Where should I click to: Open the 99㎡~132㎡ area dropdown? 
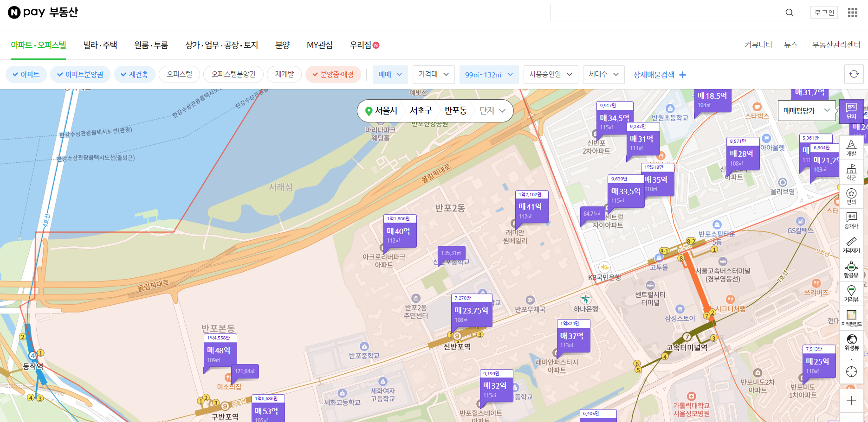click(x=489, y=74)
